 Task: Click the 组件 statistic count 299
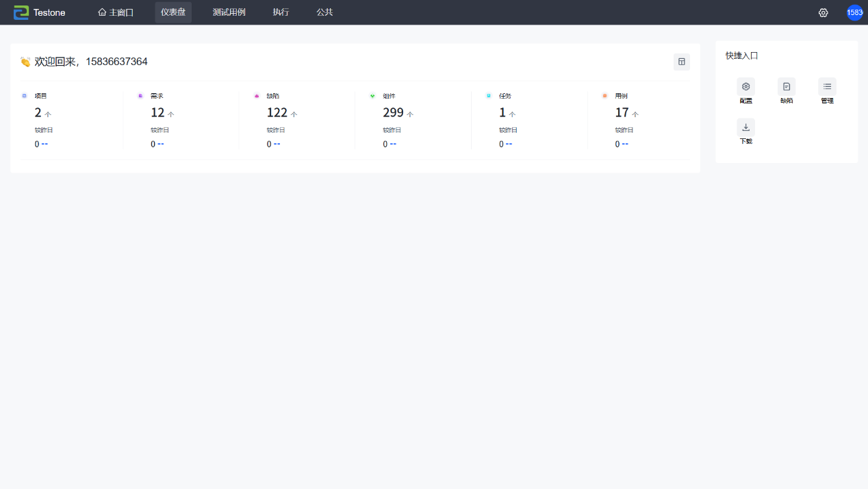(x=393, y=113)
